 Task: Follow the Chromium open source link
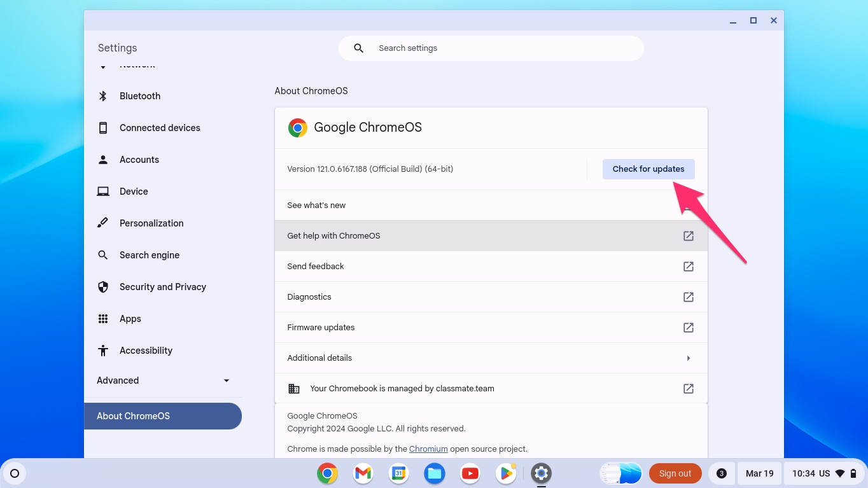pyautogui.click(x=428, y=449)
